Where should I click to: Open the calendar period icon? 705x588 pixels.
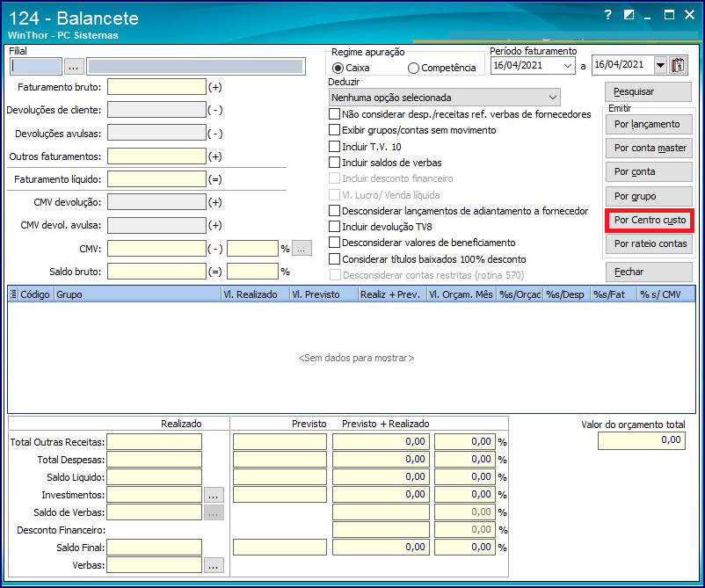tap(678, 66)
